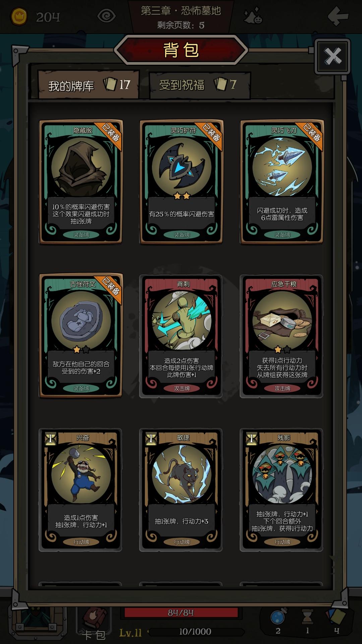The width and height of the screenshot is (362, 644).
Task: Select the 灵巧飞刀 card
Action: click(282, 181)
